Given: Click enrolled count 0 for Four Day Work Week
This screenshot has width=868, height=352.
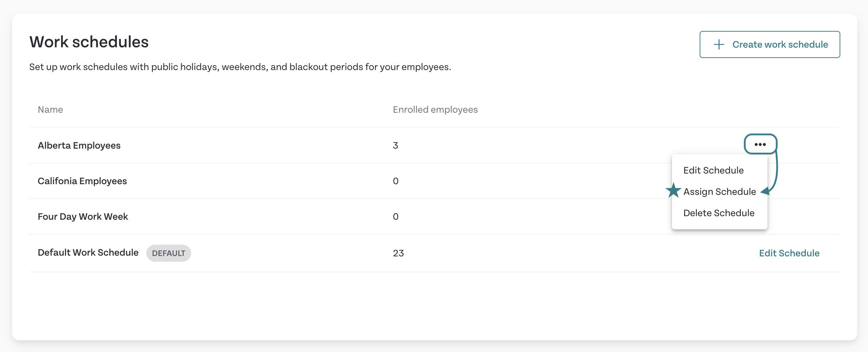Looking at the screenshot, I should coord(396,217).
